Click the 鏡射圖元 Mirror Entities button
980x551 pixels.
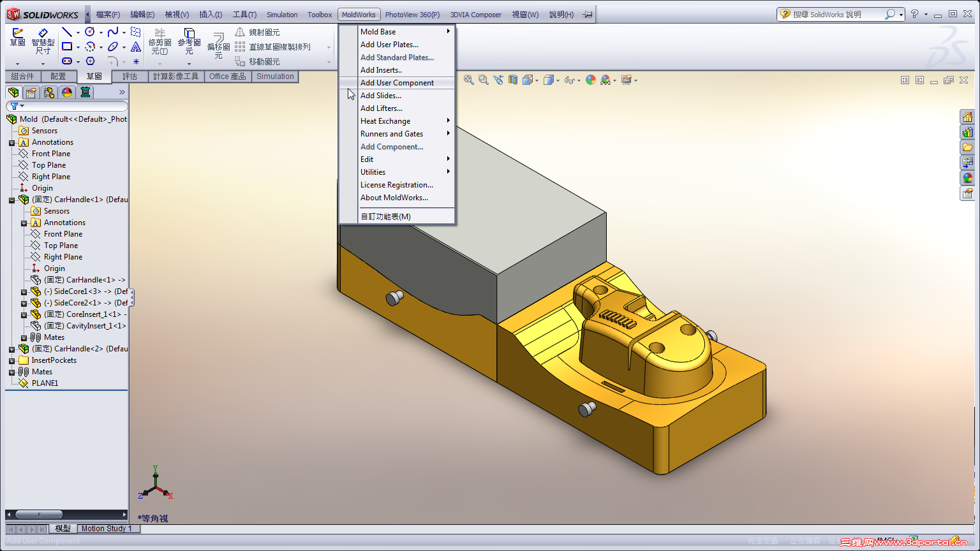coord(257,32)
